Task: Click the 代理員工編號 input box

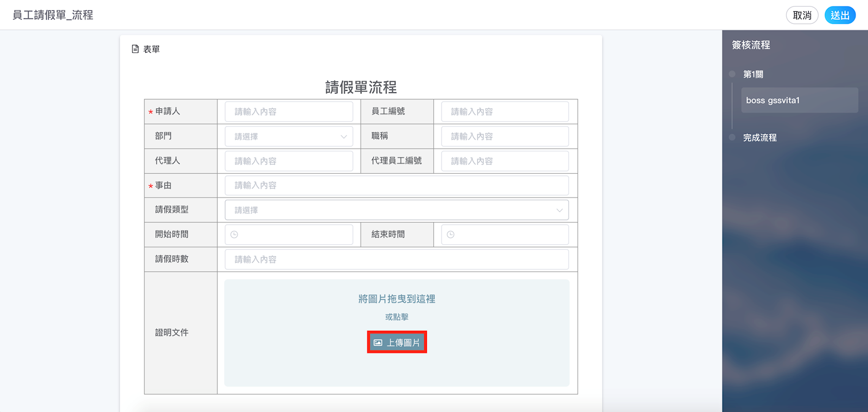Action: (505, 161)
